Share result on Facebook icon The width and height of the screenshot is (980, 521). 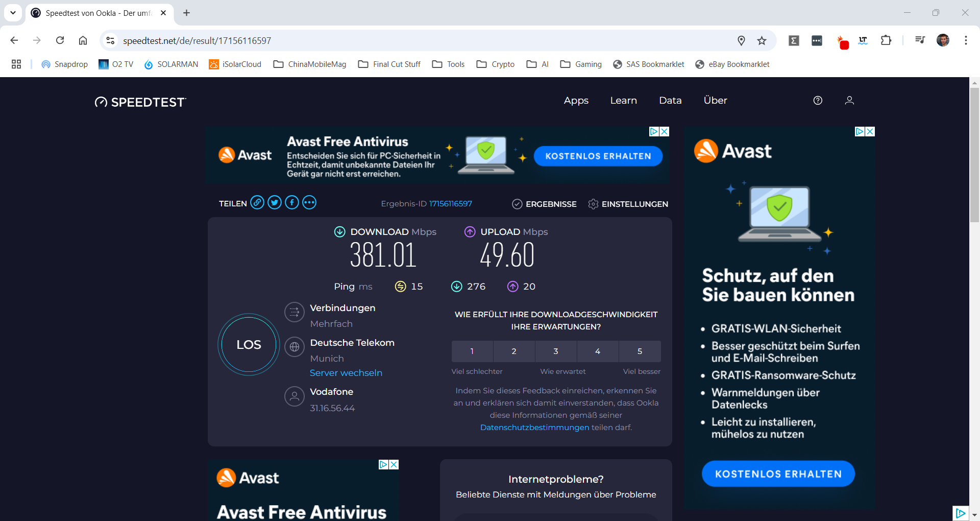[292, 203]
